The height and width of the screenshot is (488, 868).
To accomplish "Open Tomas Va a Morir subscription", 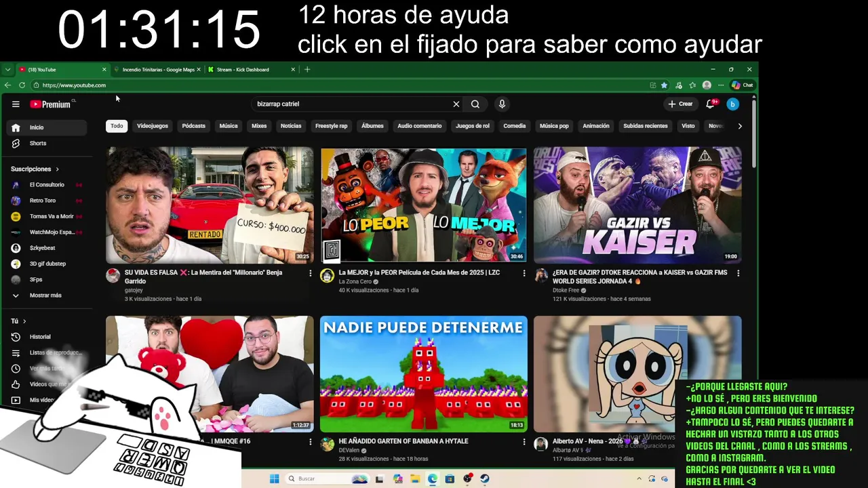I will point(46,216).
